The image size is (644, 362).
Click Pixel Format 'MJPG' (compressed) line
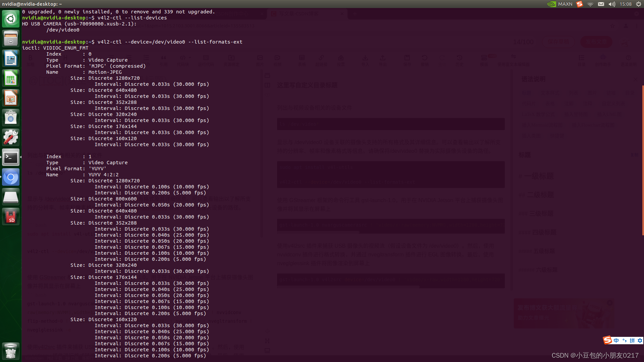coord(96,66)
